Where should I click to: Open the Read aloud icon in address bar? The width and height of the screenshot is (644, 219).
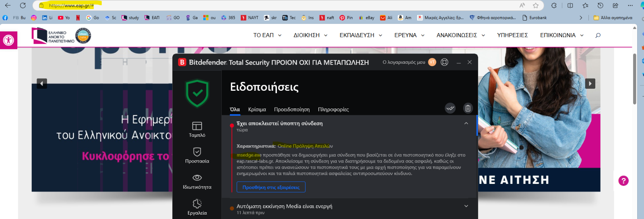click(522, 5)
